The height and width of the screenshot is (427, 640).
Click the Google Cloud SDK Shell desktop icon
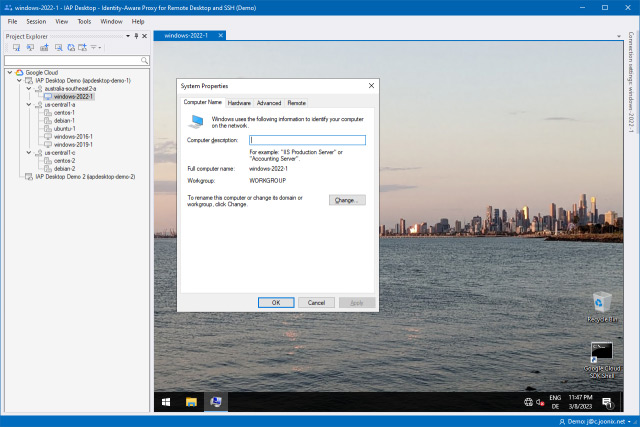point(602,360)
